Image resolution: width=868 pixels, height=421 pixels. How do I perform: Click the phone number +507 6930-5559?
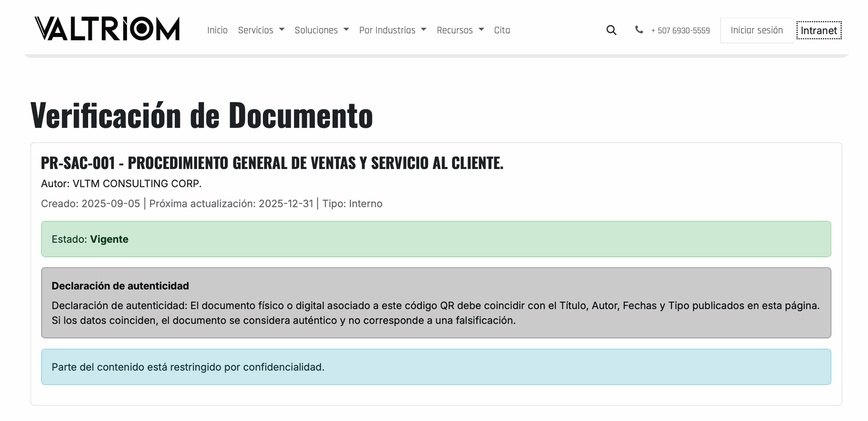click(680, 31)
